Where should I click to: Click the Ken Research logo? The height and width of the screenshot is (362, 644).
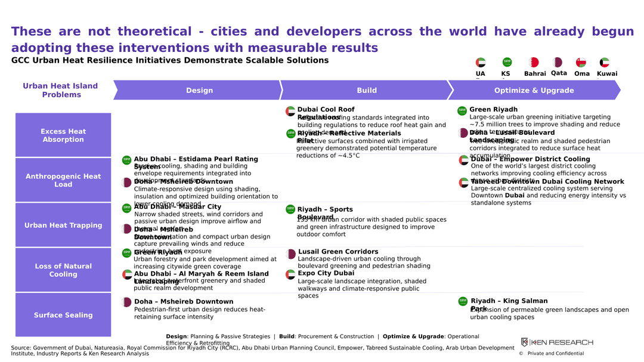pos(557,342)
